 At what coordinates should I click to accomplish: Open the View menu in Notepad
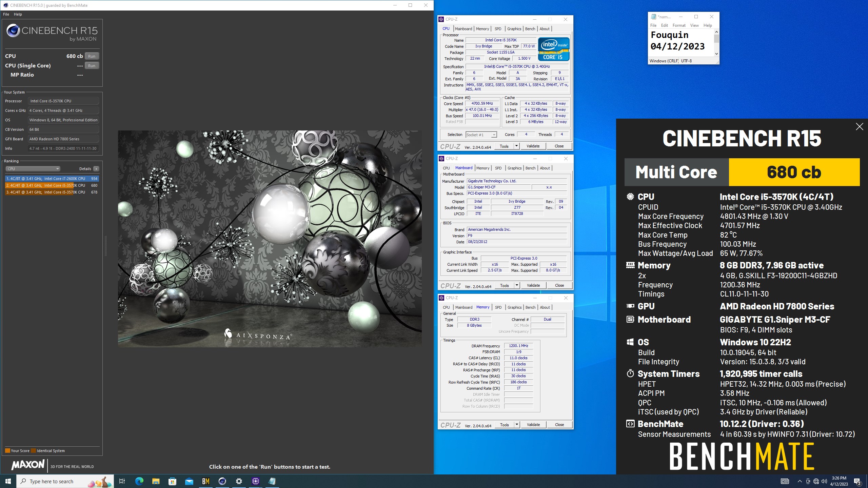coord(694,25)
